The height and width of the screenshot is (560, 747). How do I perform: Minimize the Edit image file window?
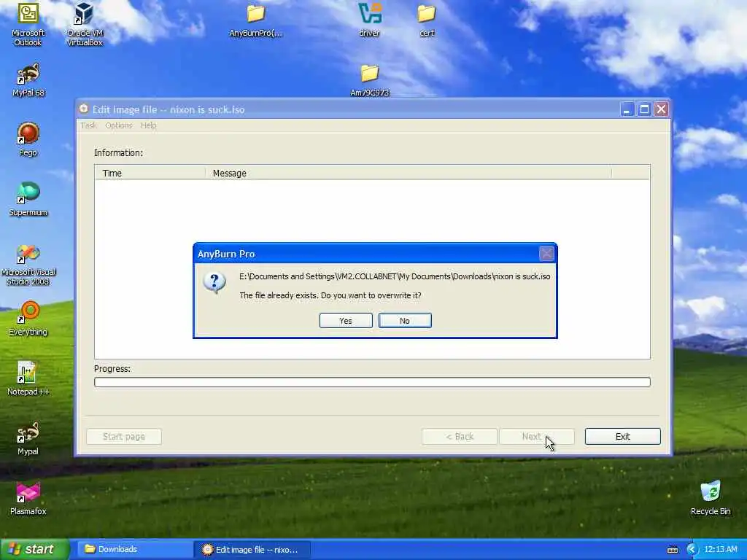627,109
